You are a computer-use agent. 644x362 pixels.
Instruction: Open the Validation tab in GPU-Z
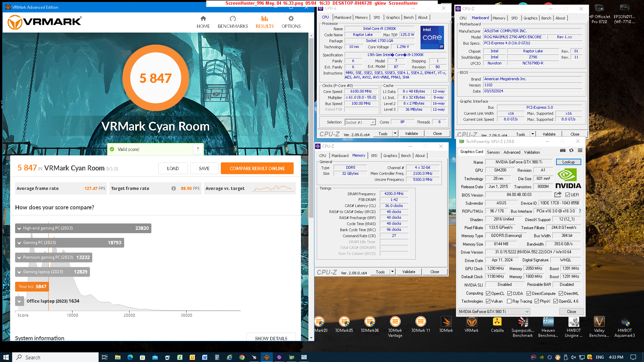point(532,152)
